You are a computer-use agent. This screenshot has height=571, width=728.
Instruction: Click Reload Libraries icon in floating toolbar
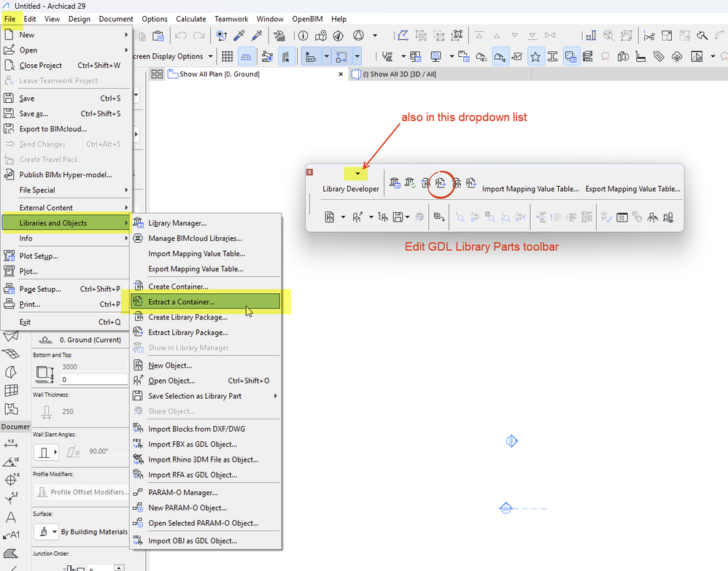[x=410, y=183]
